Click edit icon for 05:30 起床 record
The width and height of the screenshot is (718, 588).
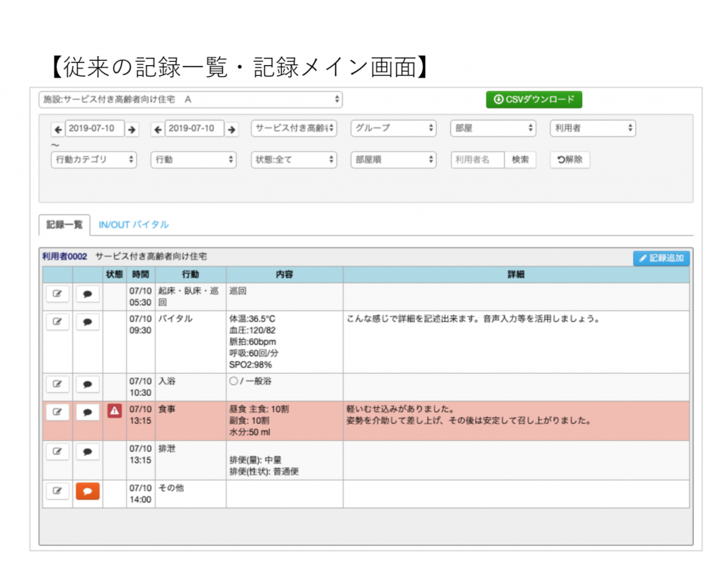point(57,294)
